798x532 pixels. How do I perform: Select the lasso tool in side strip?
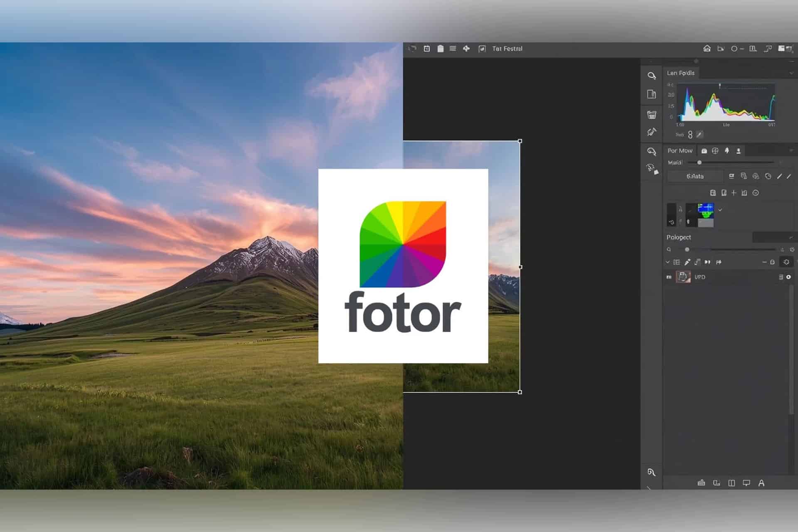(x=651, y=151)
